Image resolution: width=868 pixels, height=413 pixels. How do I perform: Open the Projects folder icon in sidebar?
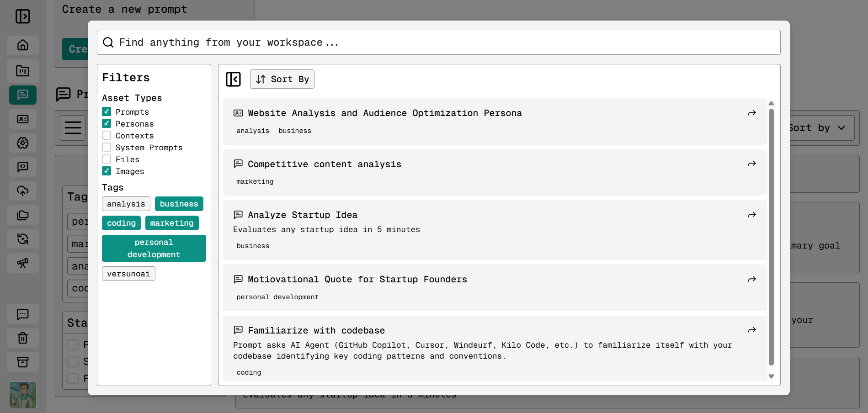pos(22,71)
